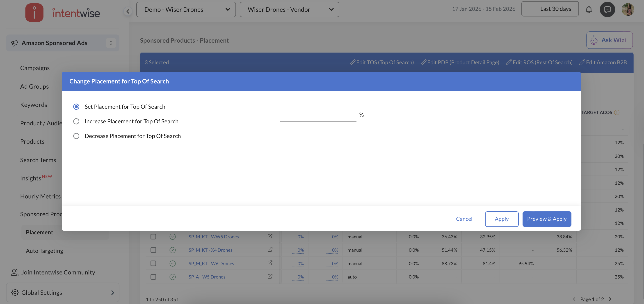Open the chat support bubble icon

click(607, 9)
